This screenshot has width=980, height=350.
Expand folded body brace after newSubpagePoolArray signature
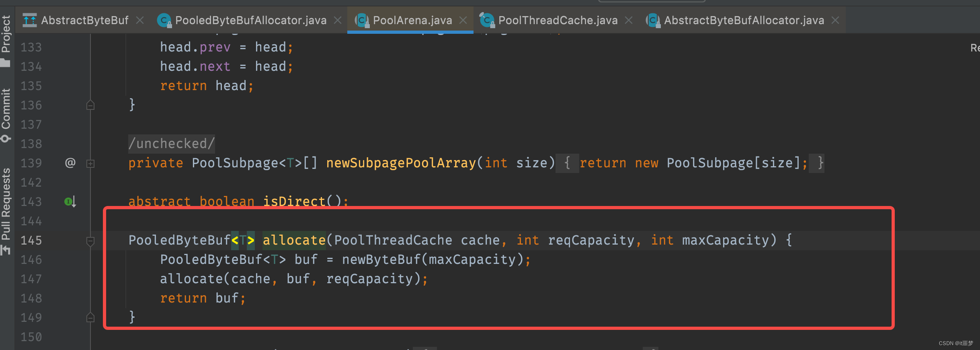tap(567, 163)
